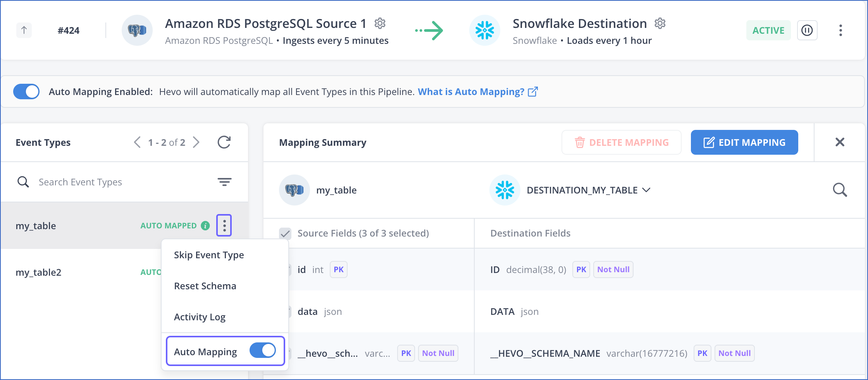Click DELETE MAPPING button

(622, 142)
